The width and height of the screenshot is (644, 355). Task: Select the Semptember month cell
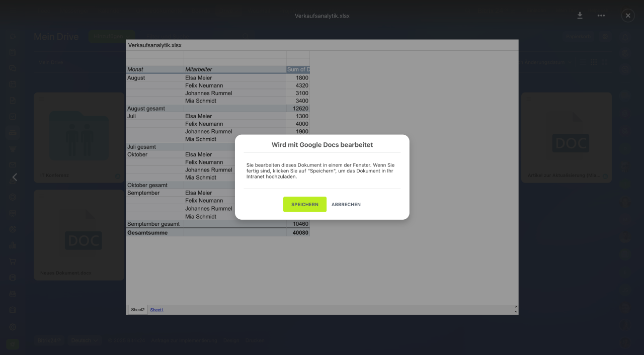point(155,193)
